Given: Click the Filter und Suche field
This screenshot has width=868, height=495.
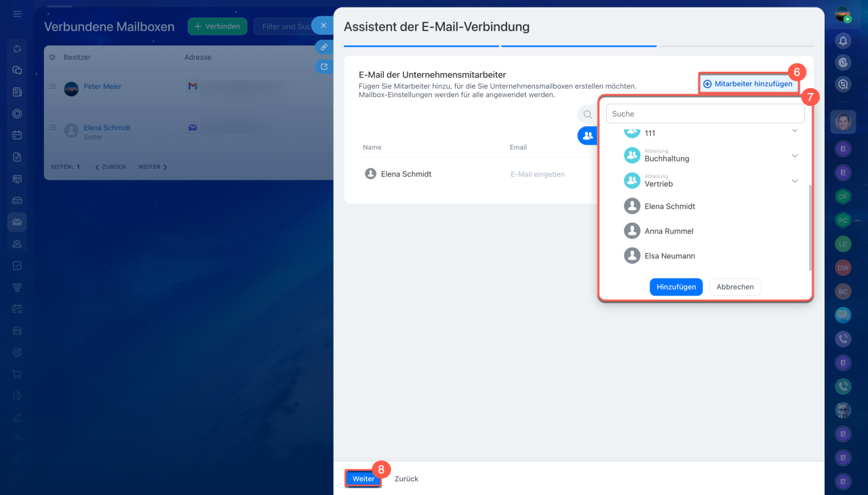Looking at the screenshot, I should pos(285,26).
